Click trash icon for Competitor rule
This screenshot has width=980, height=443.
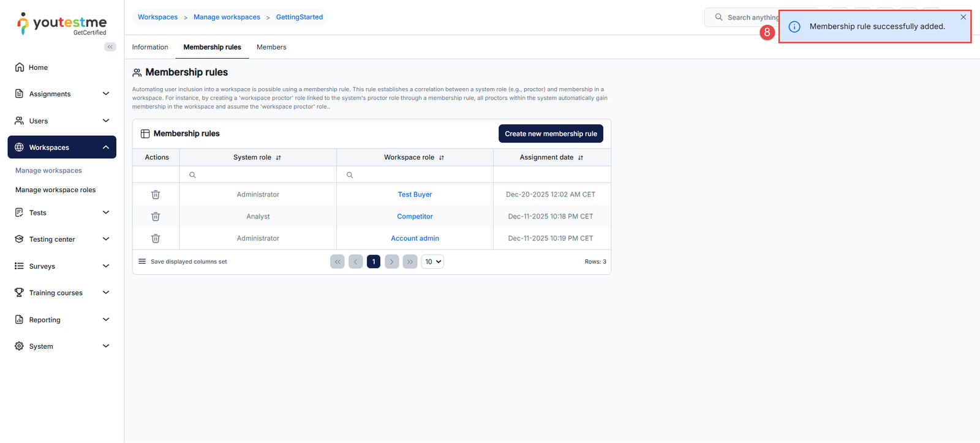click(156, 217)
